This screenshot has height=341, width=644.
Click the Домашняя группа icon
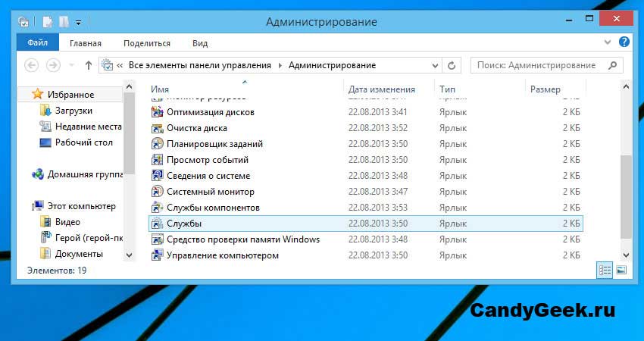[37, 174]
